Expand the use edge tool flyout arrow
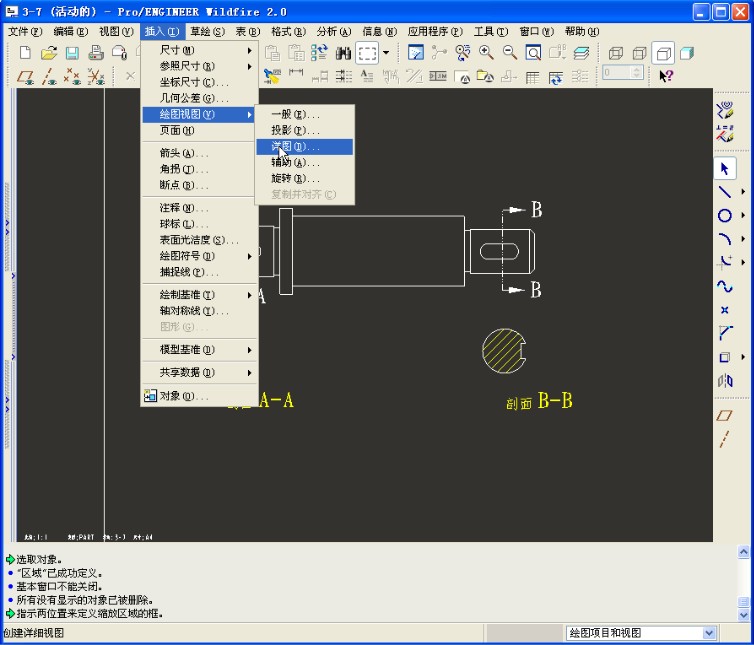This screenshot has width=754, height=645. [x=743, y=357]
